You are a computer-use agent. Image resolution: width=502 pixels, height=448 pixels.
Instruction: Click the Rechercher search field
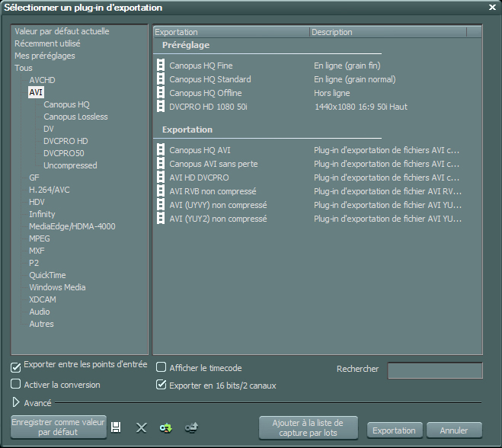(x=435, y=370)
